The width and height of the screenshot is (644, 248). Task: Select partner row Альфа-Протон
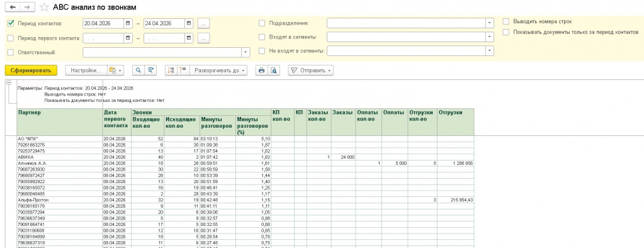click(x=60, y=200)
